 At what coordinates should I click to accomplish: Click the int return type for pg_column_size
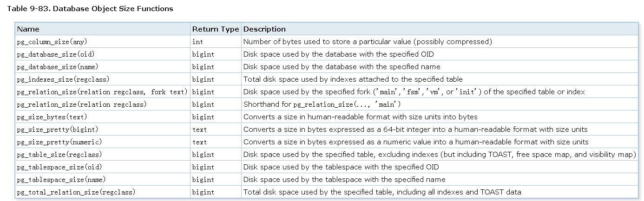pos(197,42)
